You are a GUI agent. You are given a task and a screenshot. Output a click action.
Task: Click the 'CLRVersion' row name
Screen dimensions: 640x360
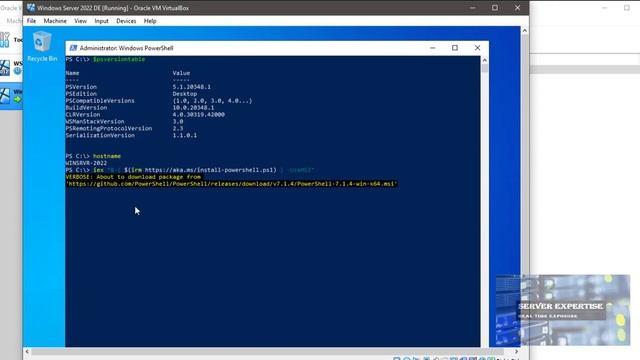(82, 115)
